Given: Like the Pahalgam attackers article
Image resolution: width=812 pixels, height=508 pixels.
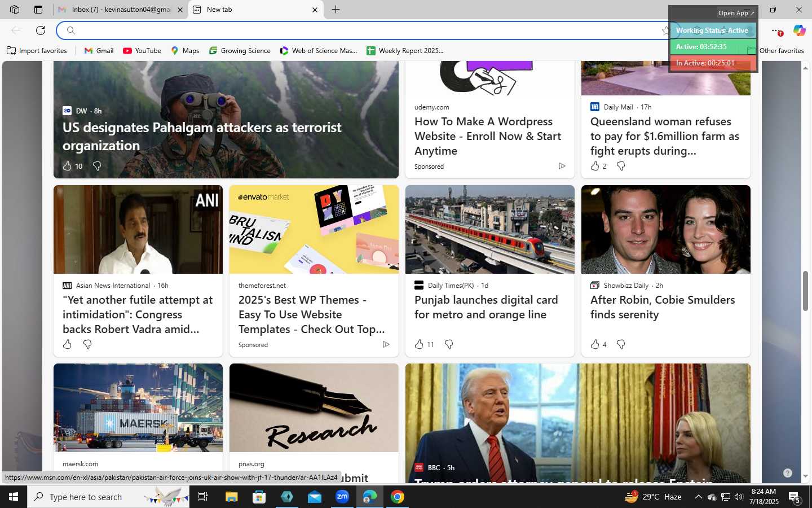Looking at the screenshot, I should point(67,166).
